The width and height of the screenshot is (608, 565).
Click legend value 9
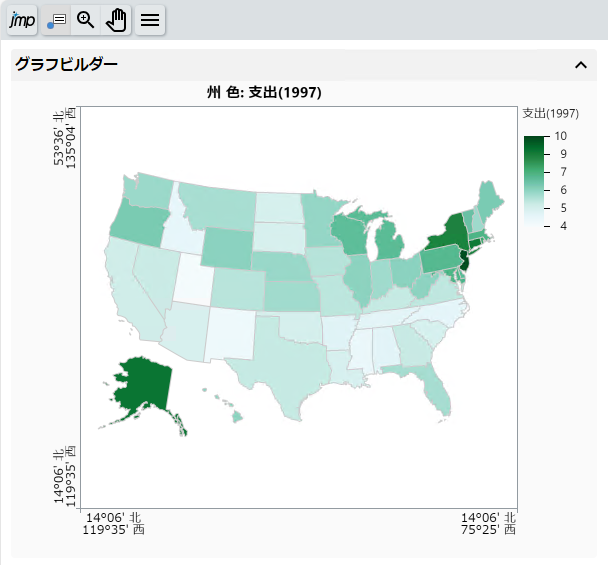tap(563, 154)
